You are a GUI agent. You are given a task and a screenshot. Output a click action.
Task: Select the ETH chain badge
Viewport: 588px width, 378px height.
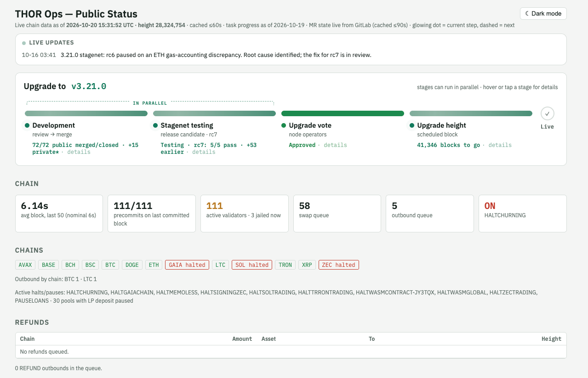154,265
